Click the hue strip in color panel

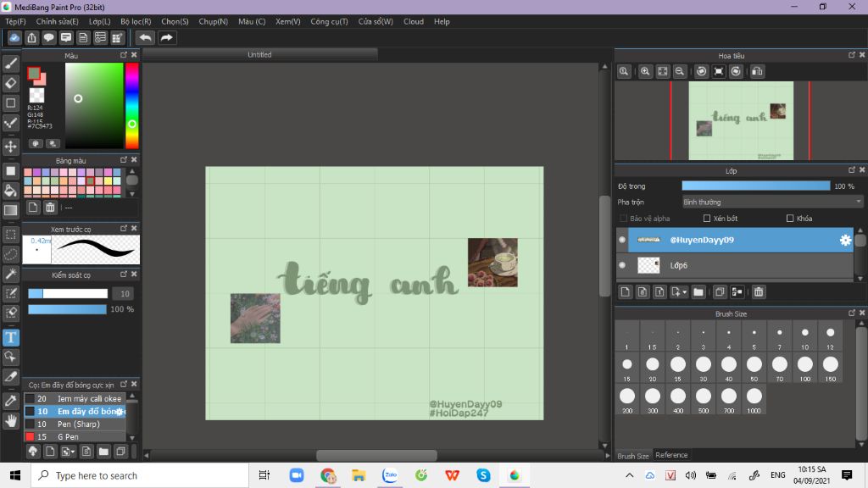pos(131,106)
